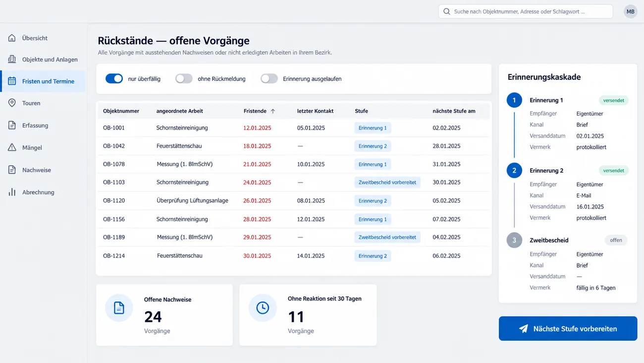
Task: Click the Objekte und Anlagen building icon
Action: tap(12, 60)
